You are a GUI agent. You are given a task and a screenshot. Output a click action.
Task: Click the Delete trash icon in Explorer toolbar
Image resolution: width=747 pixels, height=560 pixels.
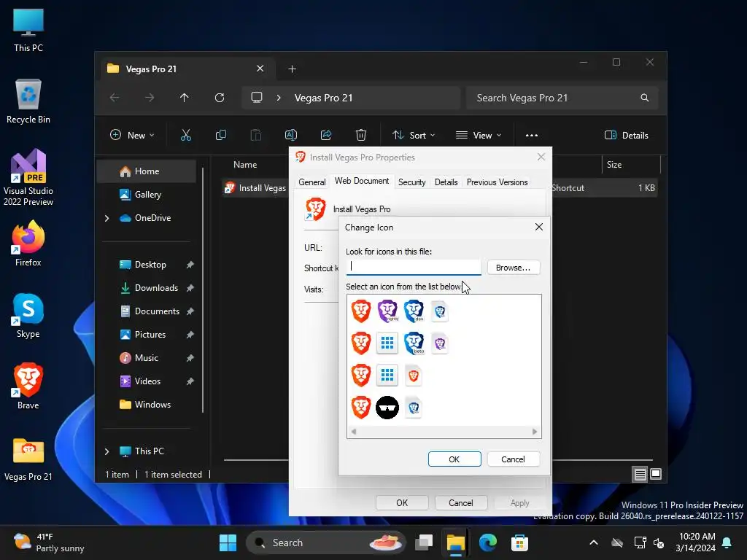point(361,135)
